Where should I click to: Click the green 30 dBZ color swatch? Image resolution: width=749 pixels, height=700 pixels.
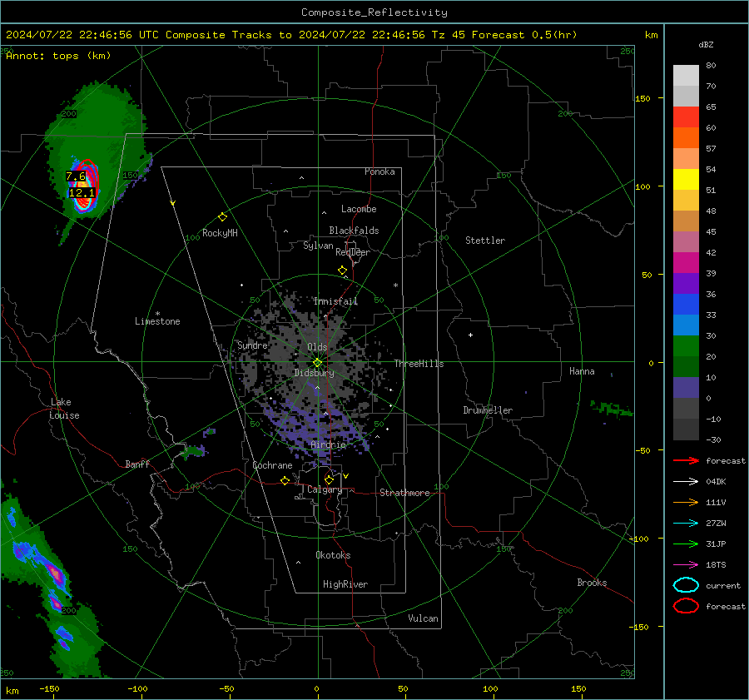click(686, 345)
